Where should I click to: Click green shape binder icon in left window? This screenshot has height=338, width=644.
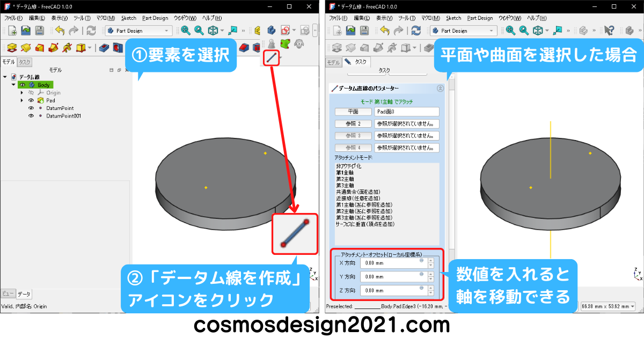point(285,43)
